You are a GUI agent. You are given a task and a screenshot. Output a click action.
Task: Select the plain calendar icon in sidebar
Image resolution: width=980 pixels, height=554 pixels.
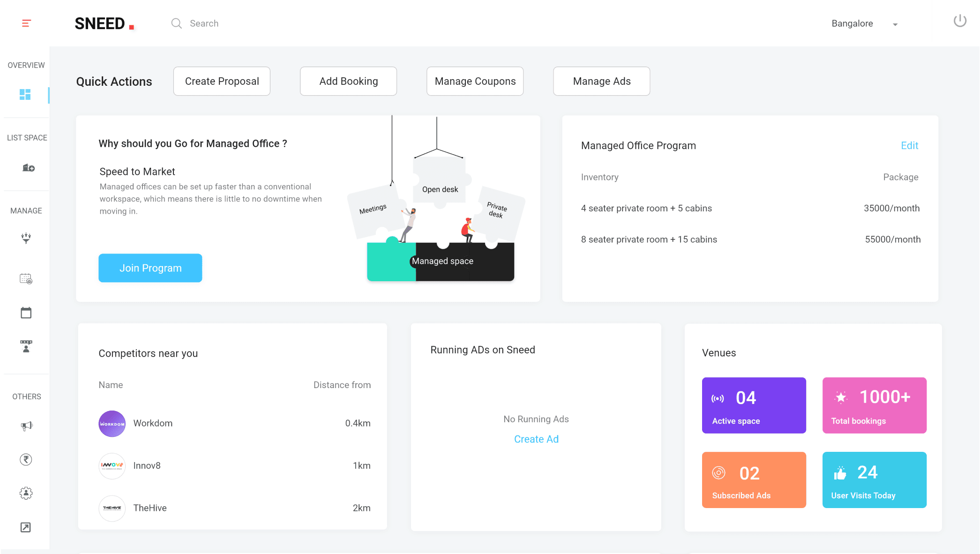(x=27, y=312)
